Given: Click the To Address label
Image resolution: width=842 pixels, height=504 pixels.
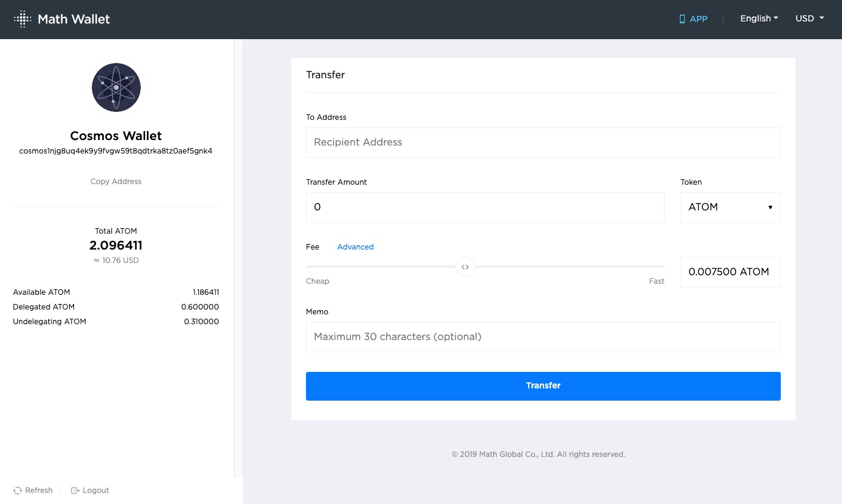Looking at the screenshot, I should [x=326, y=117].
